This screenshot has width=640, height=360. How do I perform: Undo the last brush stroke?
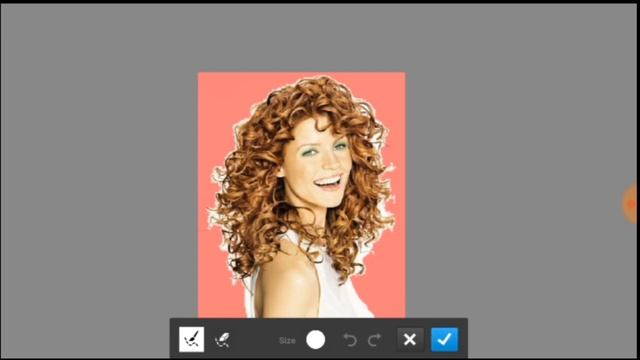[350, 340]
